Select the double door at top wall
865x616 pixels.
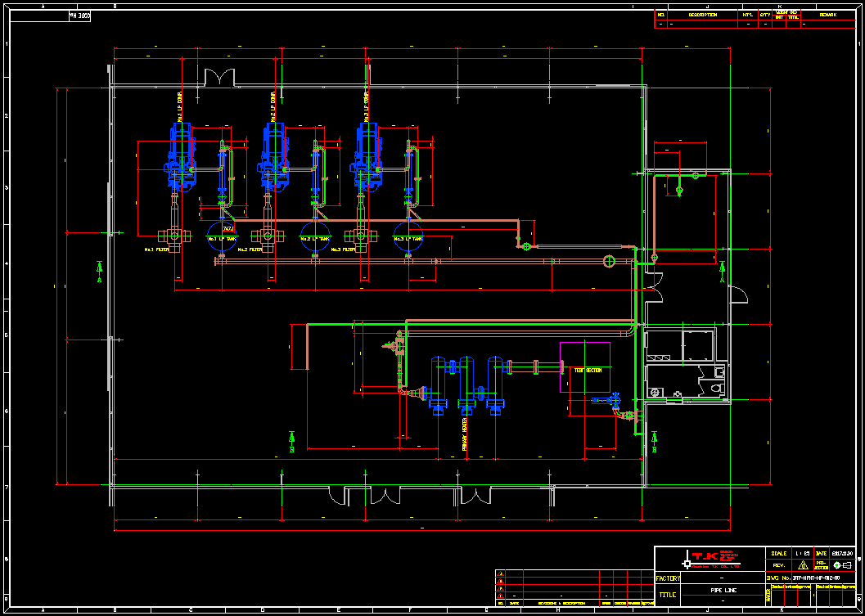220,78
